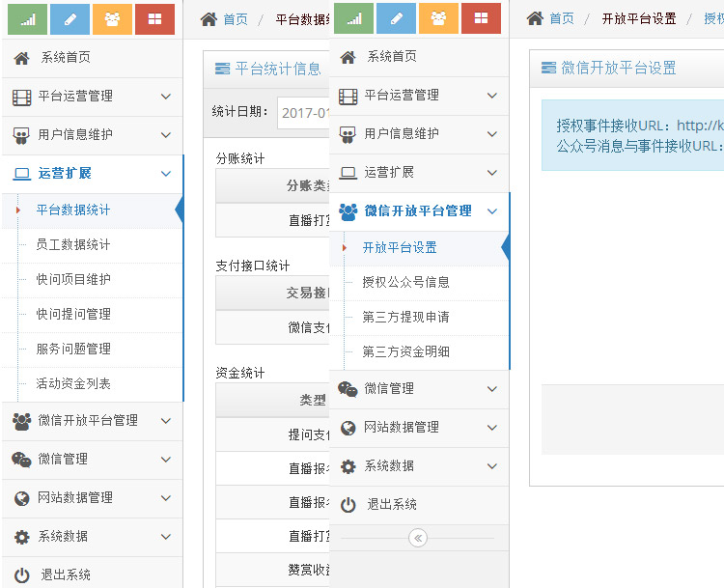Open 开放平台设置 submenu item
The height and width of the screenshot is (588, 724).
(419, 248)
